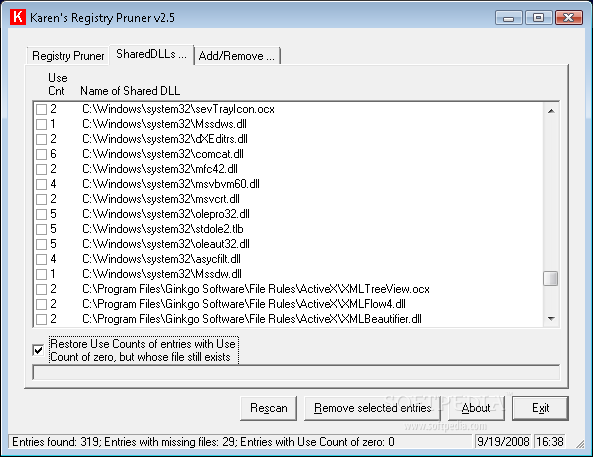Select the sevTrayIcon.ocx path text

(178, 109)
